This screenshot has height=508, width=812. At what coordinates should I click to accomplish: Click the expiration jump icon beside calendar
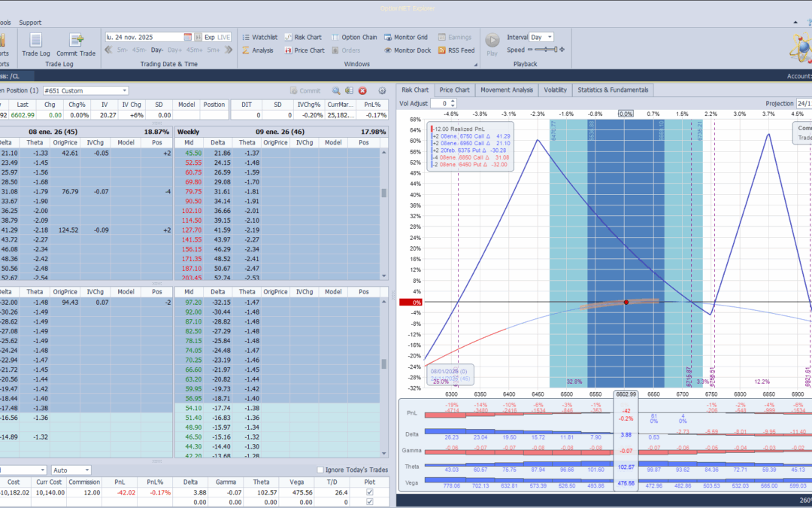tap(198, 38)
